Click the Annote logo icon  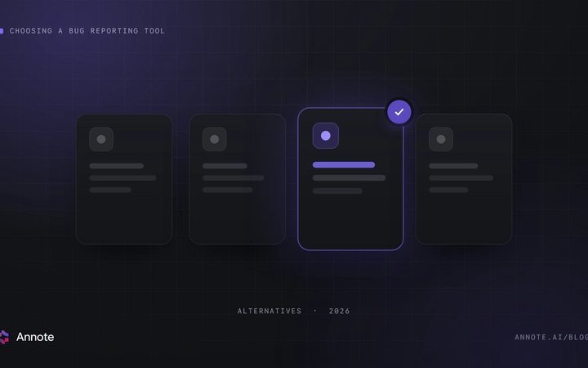click(x=4, y=337)
